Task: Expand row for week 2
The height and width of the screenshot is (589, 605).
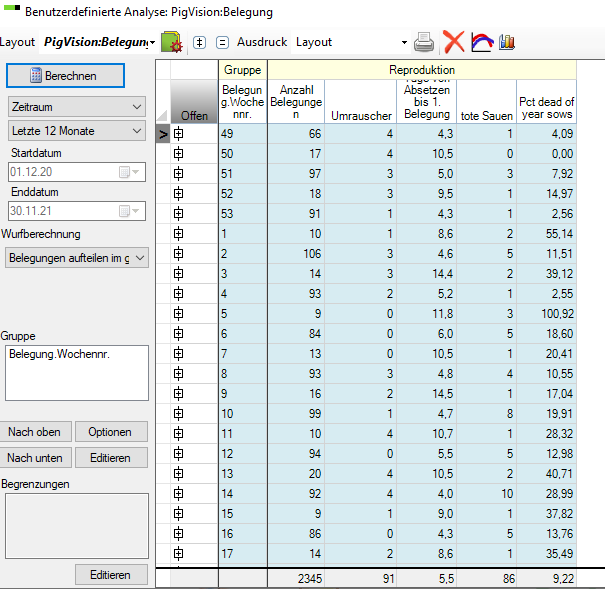Action: click(178, 254)
